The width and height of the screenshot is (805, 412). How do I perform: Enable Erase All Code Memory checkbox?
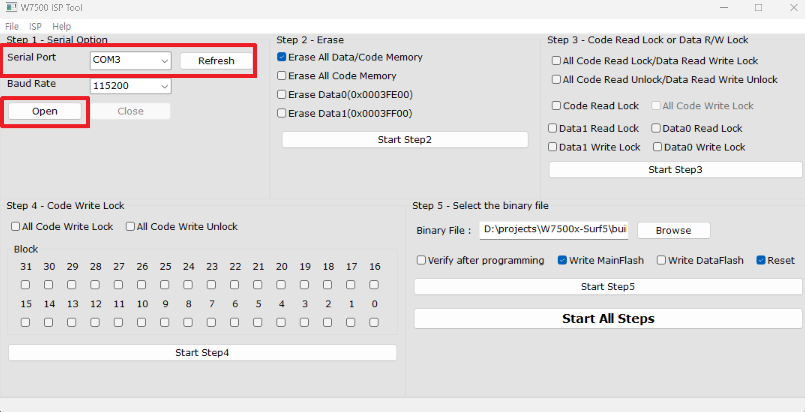[283, 76]
